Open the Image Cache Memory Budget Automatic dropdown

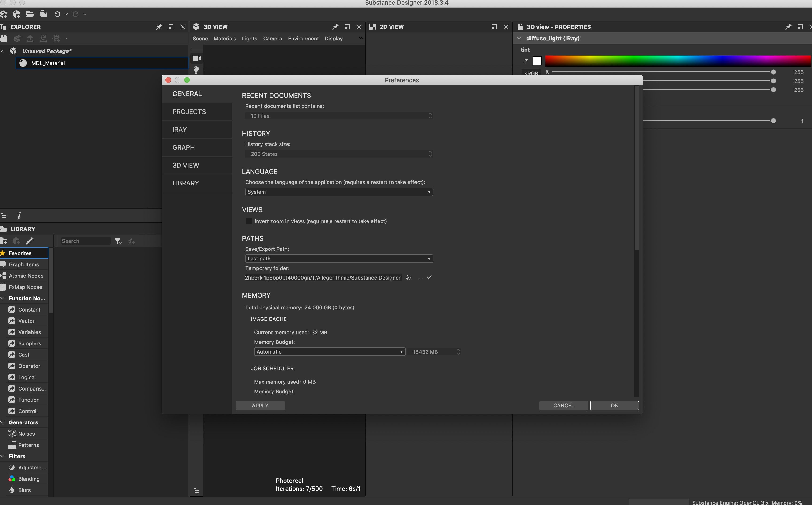330,352
